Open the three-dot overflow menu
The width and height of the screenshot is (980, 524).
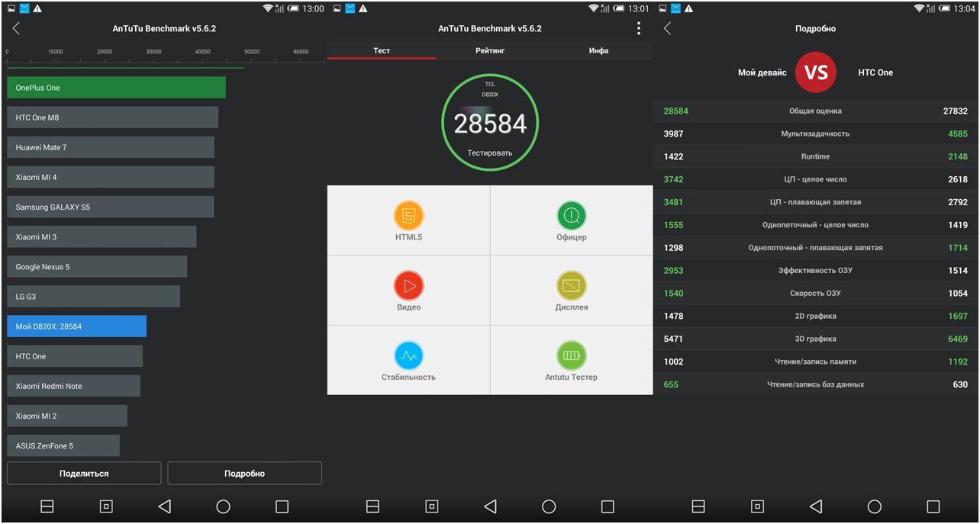coord(639,28)
